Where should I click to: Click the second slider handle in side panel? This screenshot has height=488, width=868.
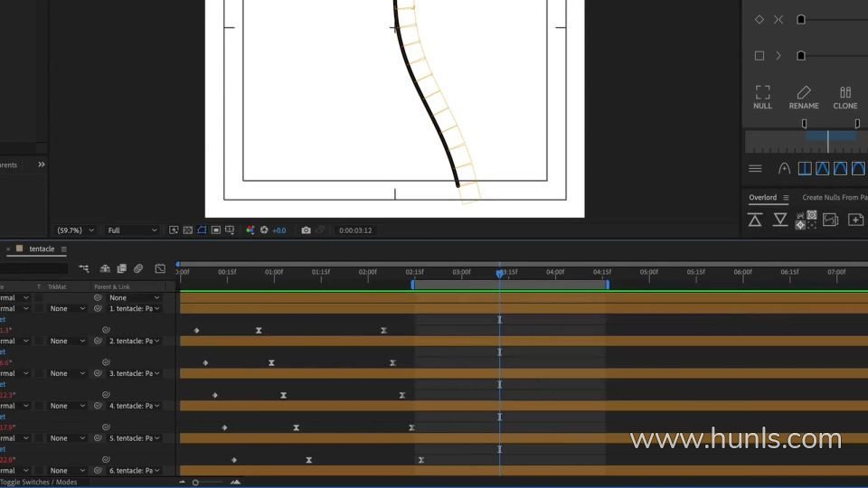[x=800, y=55]
